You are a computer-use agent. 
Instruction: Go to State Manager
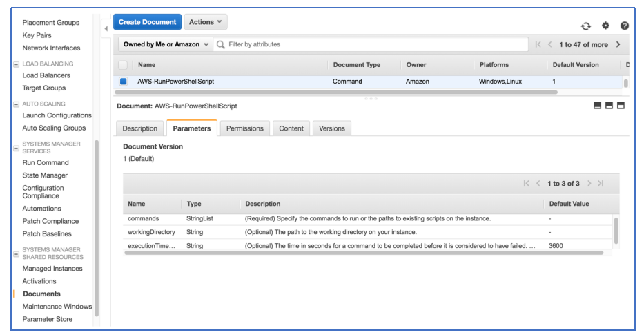45,175
